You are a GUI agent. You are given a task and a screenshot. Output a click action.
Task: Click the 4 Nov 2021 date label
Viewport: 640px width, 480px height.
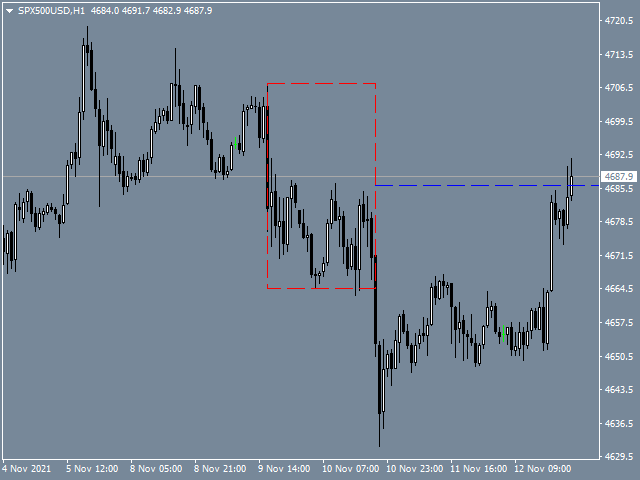click(27, 469)
